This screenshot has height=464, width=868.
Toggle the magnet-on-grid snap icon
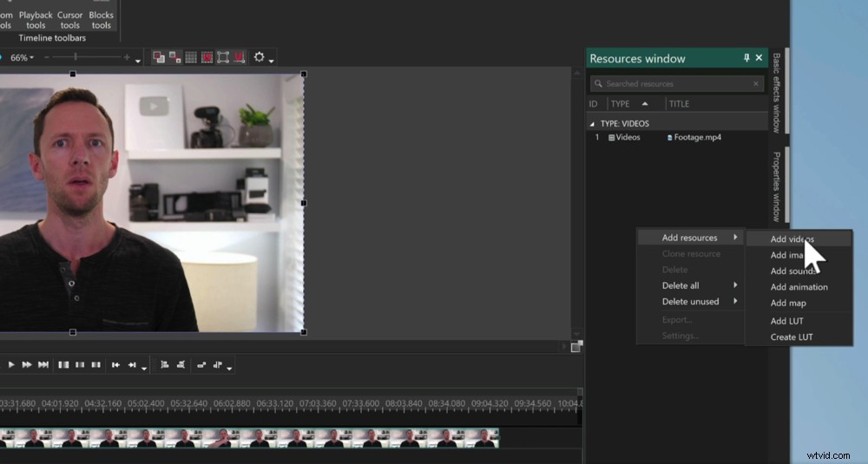click(x=207, y=57)
